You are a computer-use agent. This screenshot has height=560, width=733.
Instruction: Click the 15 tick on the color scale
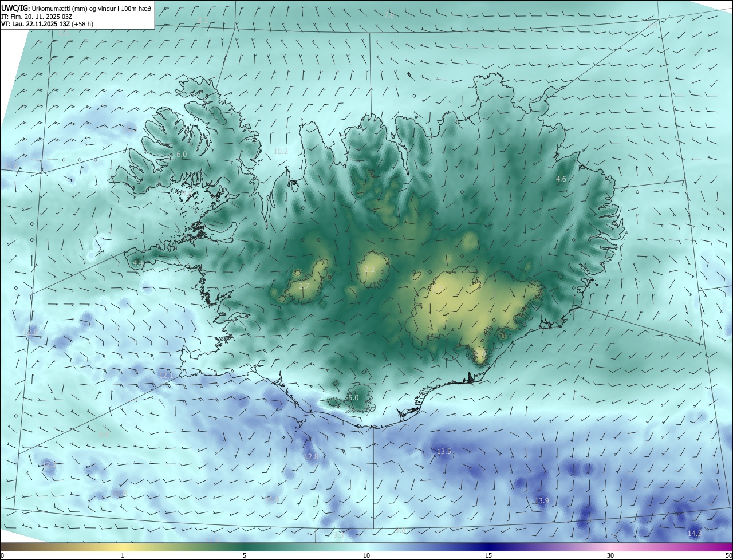click(488, 555)
